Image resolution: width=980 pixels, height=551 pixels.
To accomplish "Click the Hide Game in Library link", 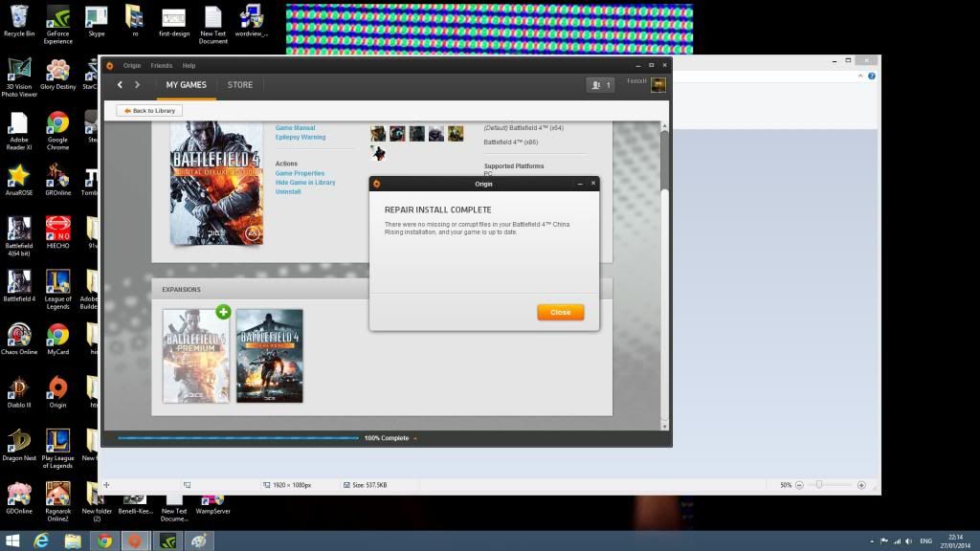I will tap(305, 183).
